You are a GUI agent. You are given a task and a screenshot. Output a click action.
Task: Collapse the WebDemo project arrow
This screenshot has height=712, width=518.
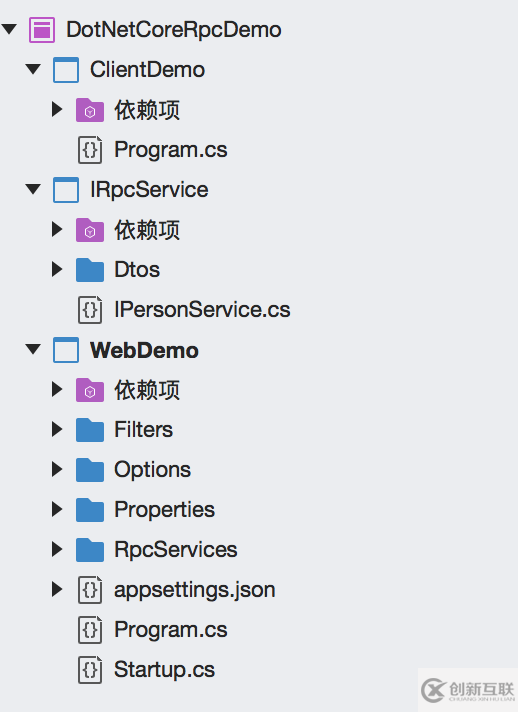coord(33,349)
